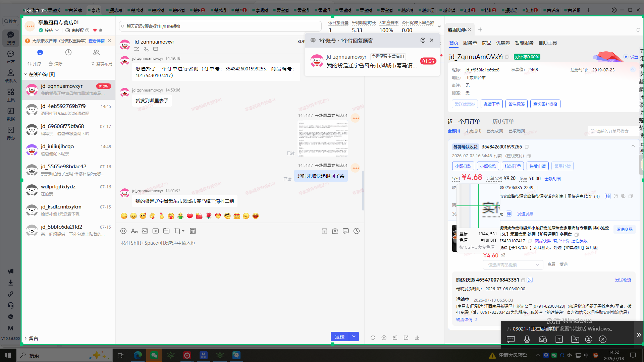Toggle the 中 input language indicator
This screenshot has width=644, height=362.
point(586,355)
